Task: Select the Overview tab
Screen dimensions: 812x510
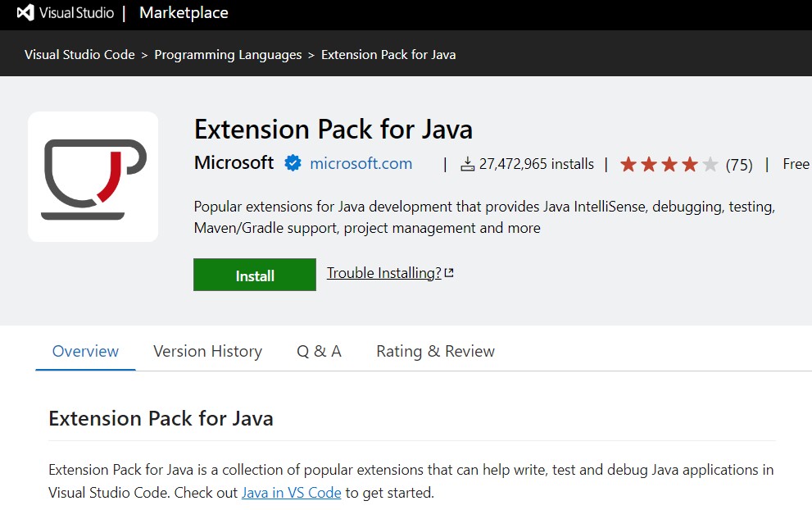Action: [x=85, y=352]
